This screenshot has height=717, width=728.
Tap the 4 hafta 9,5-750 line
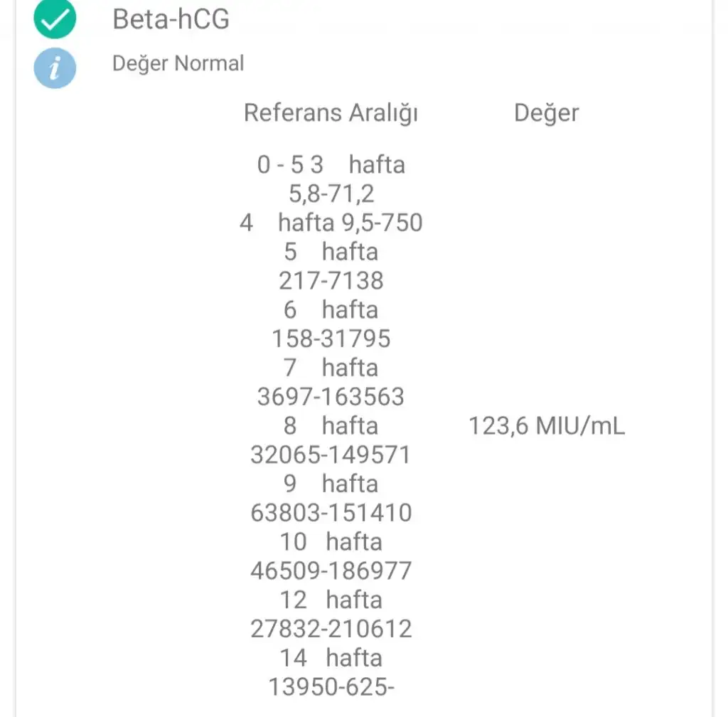point(331,223)
